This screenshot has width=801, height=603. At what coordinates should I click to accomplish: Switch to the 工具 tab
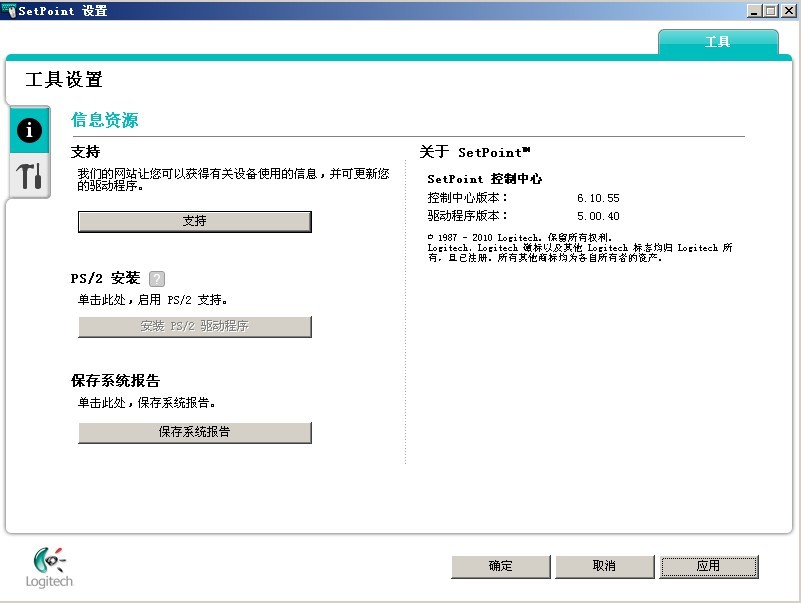(719, 43)
